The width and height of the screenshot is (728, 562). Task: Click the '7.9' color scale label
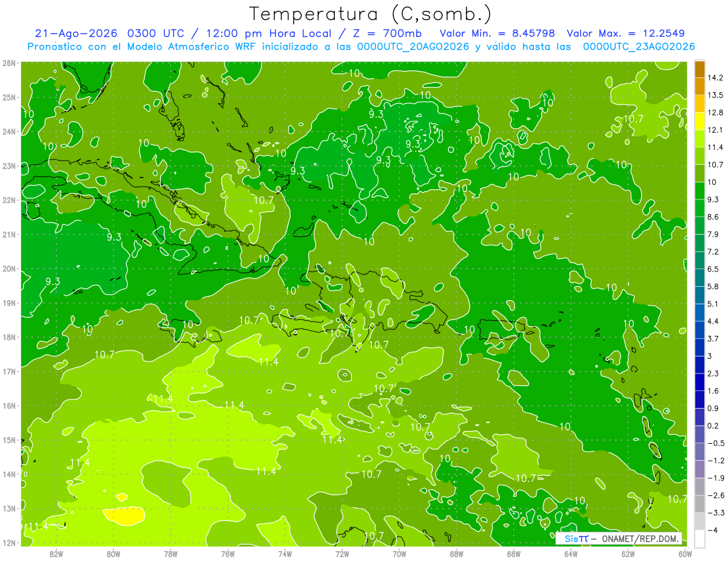click(713, 234)
